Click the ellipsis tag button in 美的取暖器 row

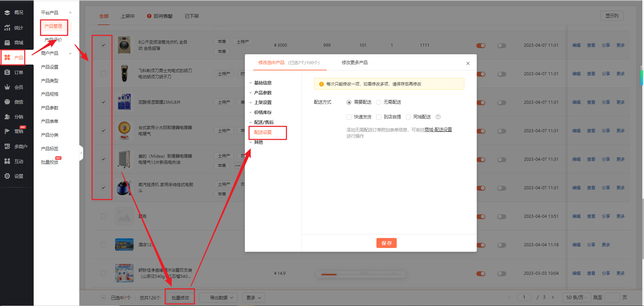click(x=238, y=166)
